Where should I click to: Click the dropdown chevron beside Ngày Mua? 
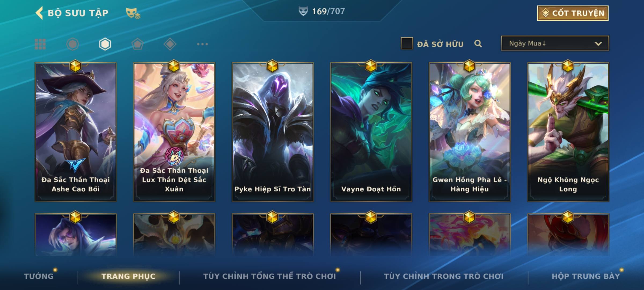598,44
